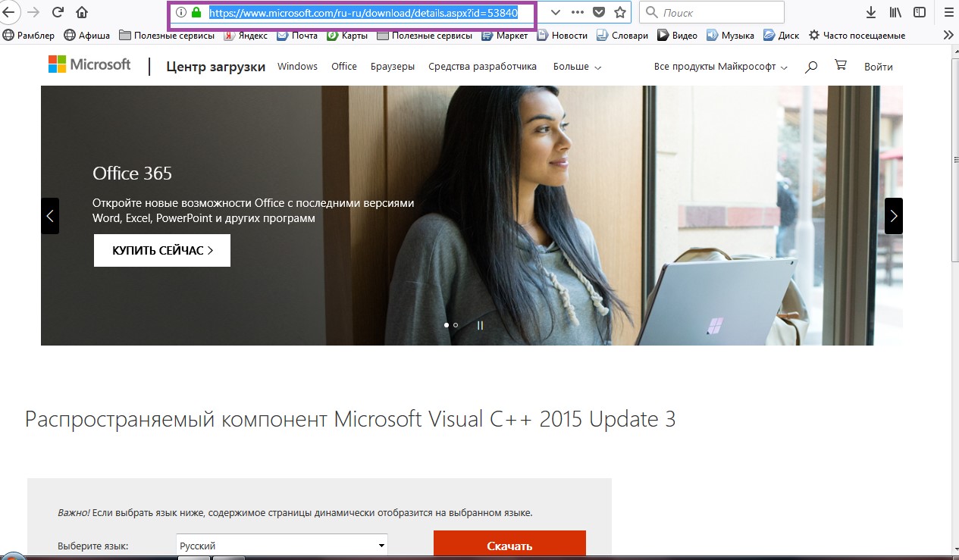Open the Часто посещаемые bookmark menu
The height and width of the screenshot is (560, 959).
[x=857, y=35]
